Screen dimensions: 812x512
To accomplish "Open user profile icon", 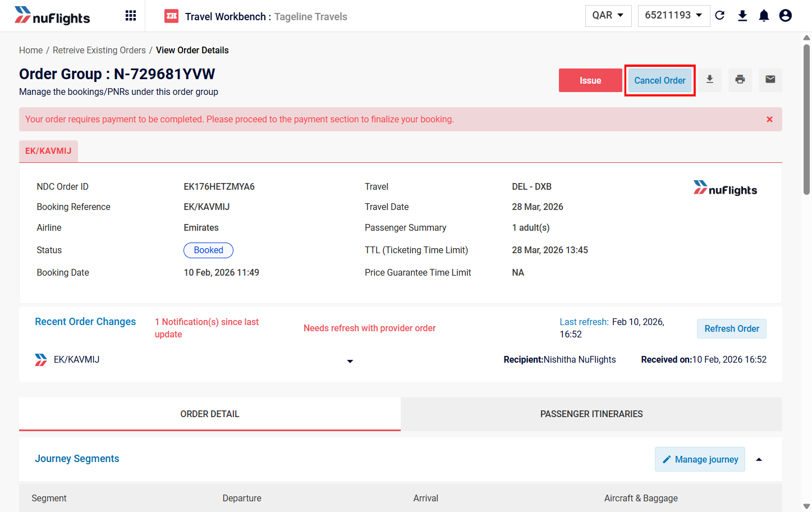I will pos(786,16).
